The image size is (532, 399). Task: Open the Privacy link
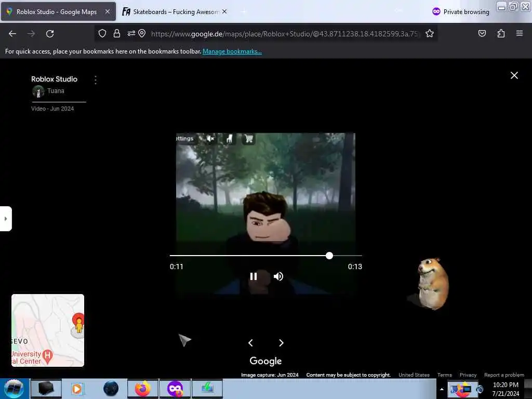pos(468,375)
